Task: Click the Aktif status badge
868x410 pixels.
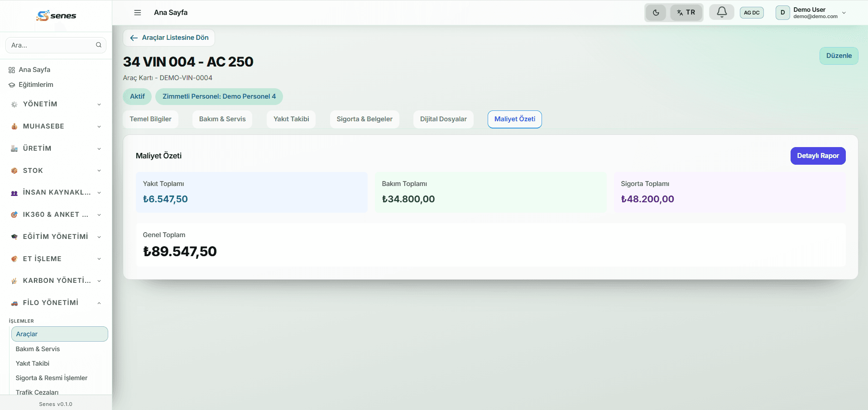Action: (x=137, y=96)
